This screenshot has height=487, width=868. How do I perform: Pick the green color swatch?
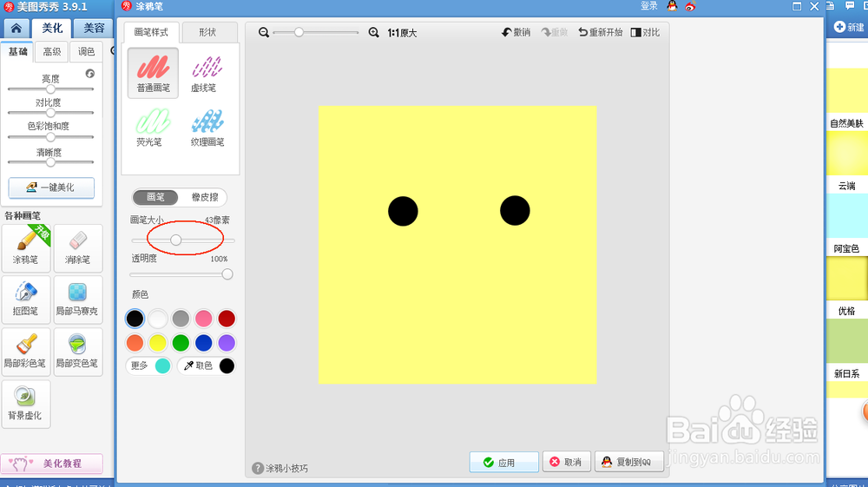pyautogui.click(x=181, y=343)
